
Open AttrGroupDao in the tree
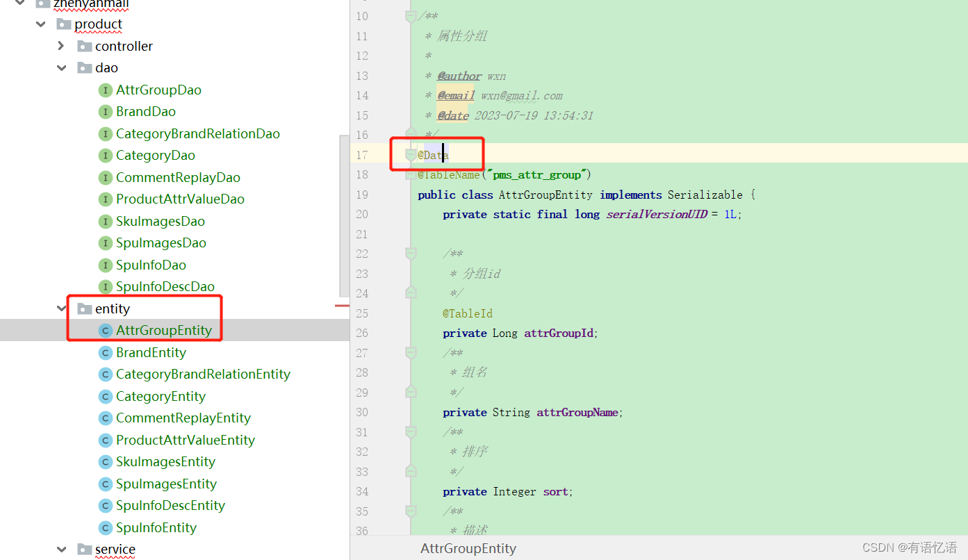click(x=158, y=90)
